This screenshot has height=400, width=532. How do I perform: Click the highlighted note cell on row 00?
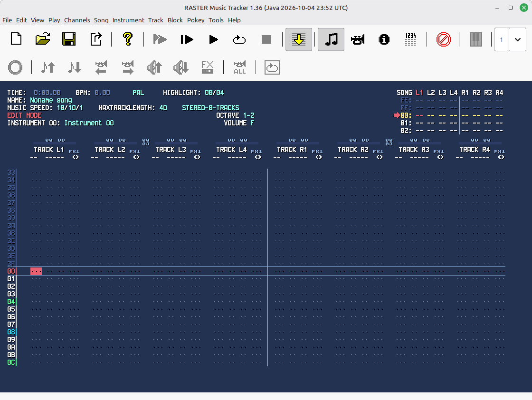point(36,271)
